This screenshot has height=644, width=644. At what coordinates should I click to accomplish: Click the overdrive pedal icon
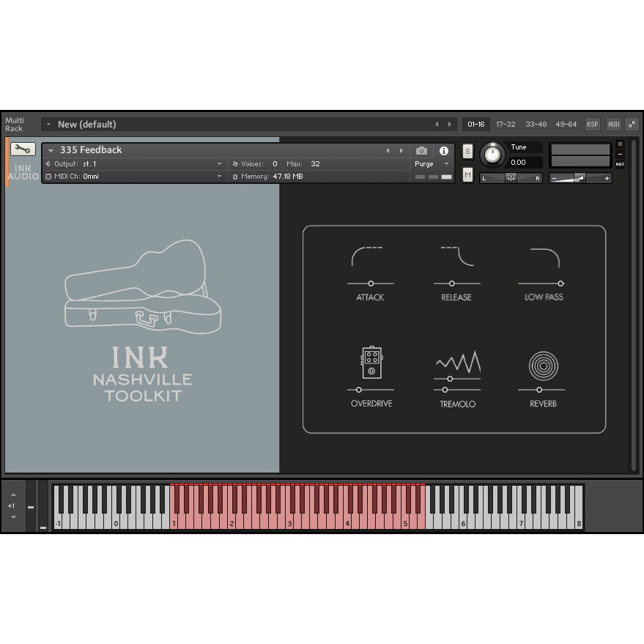371,362
